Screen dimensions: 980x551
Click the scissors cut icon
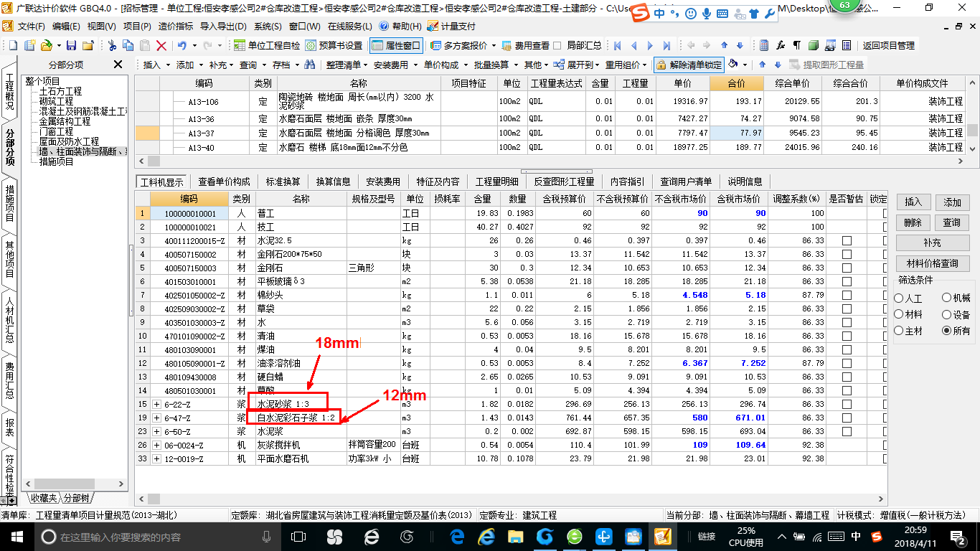pos(113,45)
